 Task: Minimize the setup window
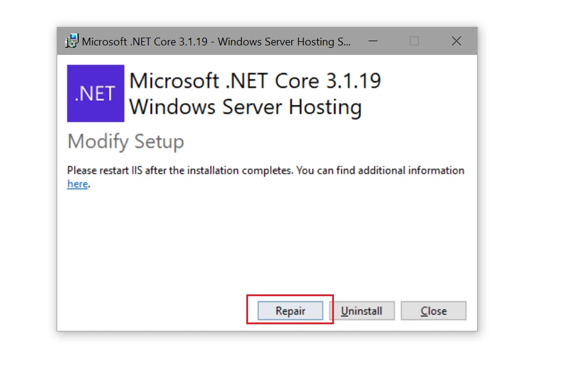tap(373, 41)
